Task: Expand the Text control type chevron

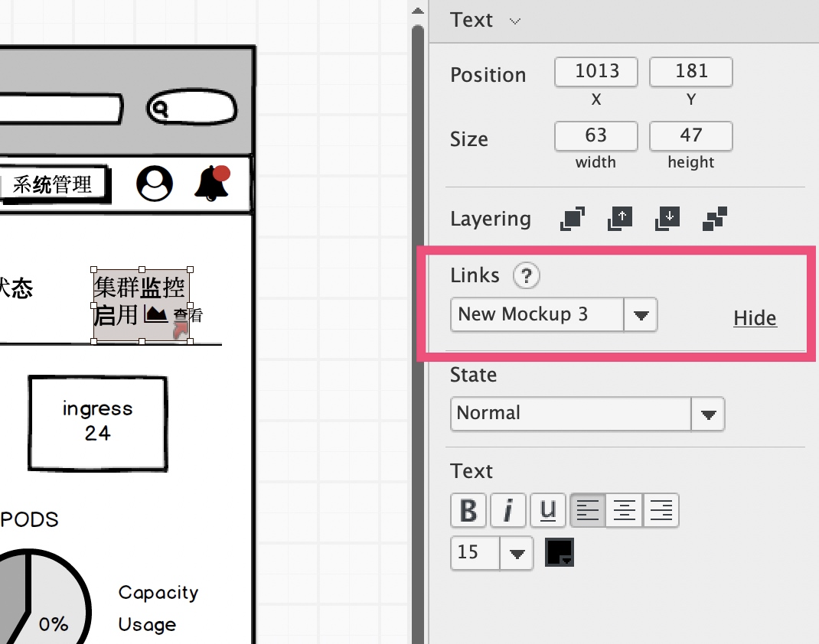Action: pyautogui.click(x=515, y=21)
